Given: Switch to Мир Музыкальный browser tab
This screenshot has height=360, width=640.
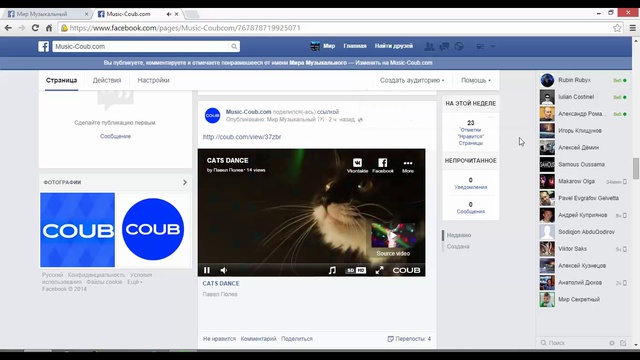Looking at the screenshot, I should (x=47, y=14).
